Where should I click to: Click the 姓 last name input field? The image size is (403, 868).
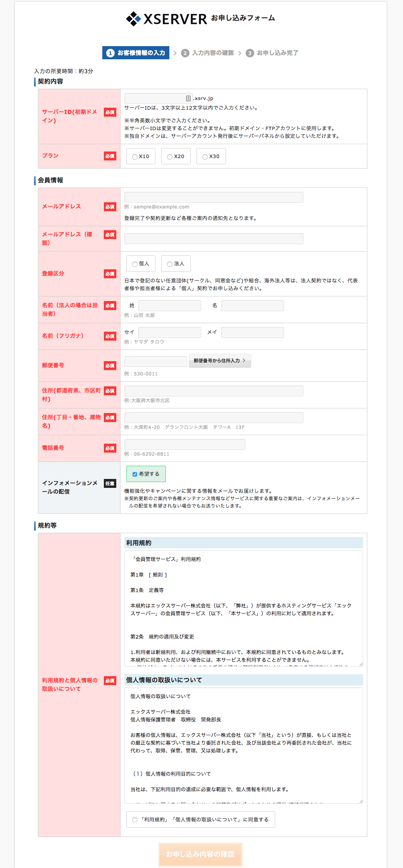169,306
